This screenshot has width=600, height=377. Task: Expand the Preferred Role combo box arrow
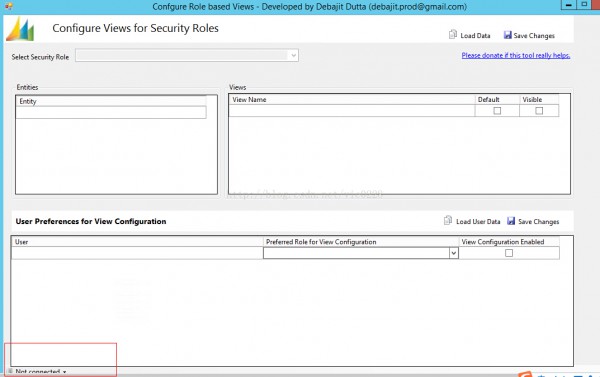point(453,253)
